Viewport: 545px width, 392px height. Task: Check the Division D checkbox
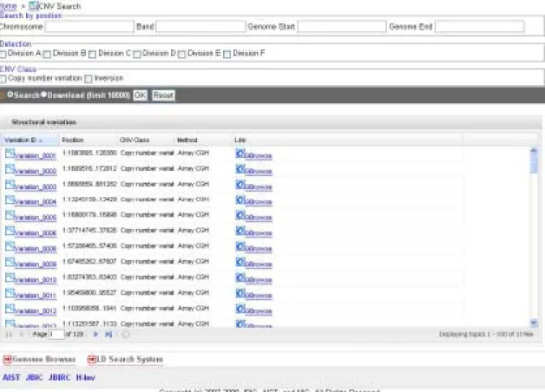pos(137,54)
